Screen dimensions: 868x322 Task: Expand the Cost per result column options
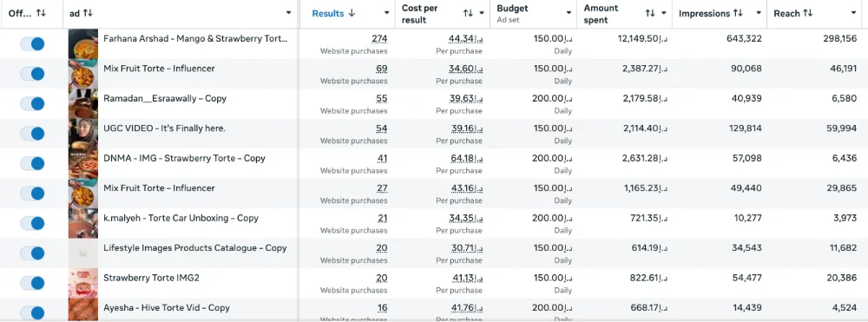pyautogui.click(x=482, y=13)
